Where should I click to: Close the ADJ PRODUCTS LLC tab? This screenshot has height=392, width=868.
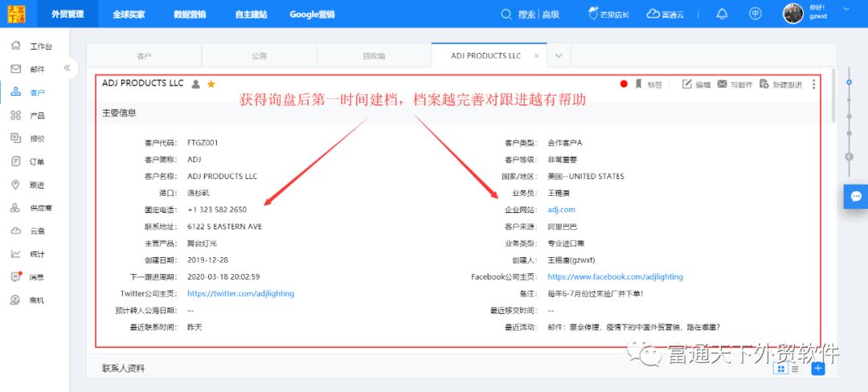(x=536, y=56)
